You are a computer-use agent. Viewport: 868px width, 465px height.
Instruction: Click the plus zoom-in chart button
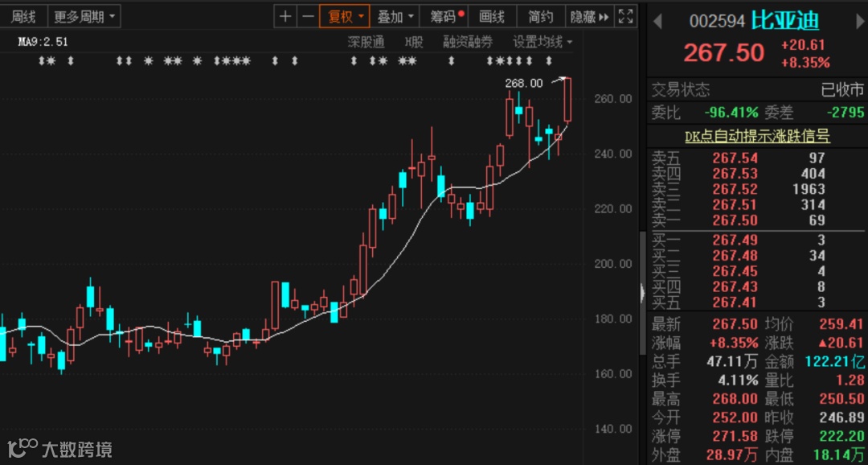pos(285,17)
